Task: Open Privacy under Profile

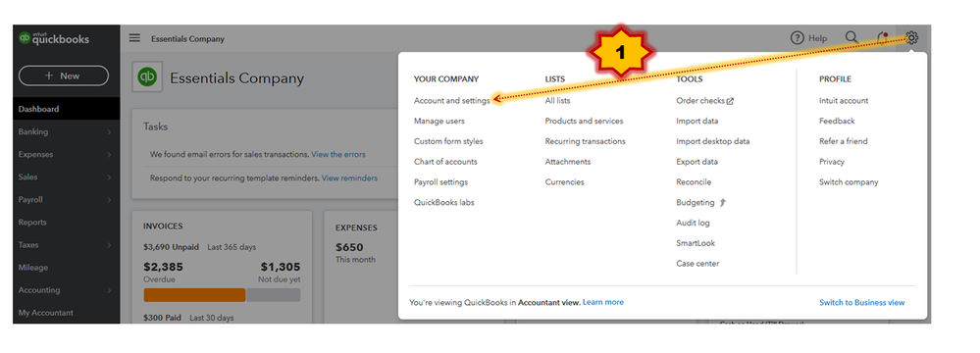Action: click(832, 162)
